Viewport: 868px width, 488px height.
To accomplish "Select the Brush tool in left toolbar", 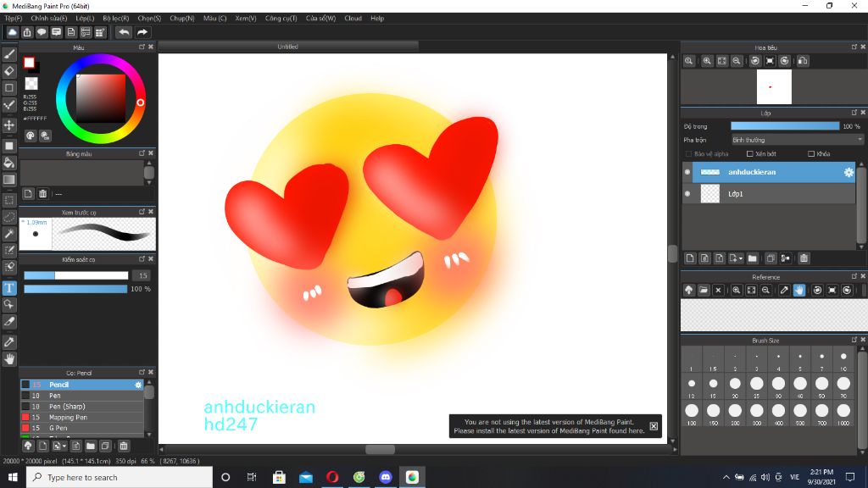I will point(9,54).
